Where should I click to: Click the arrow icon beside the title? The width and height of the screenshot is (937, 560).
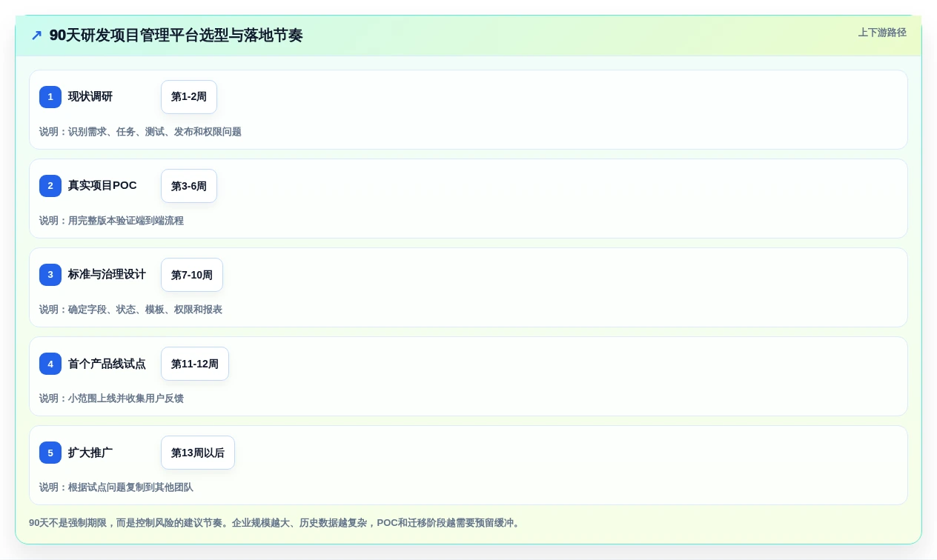pyautogui.click(x=36, y=36)
